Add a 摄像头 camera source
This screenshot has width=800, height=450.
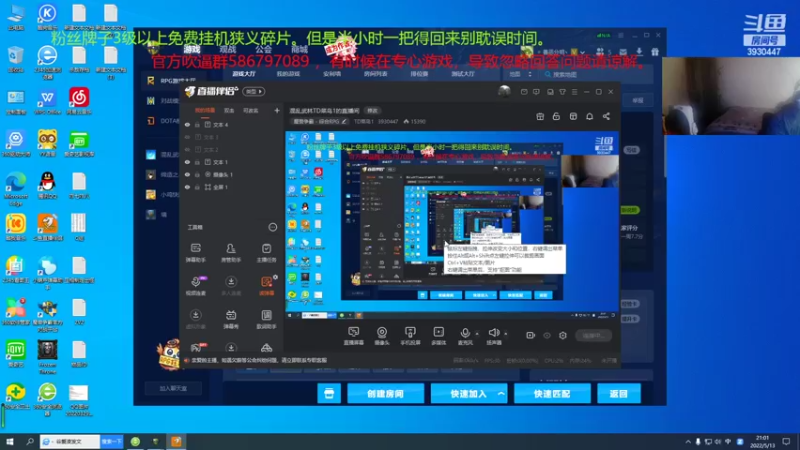382,336
